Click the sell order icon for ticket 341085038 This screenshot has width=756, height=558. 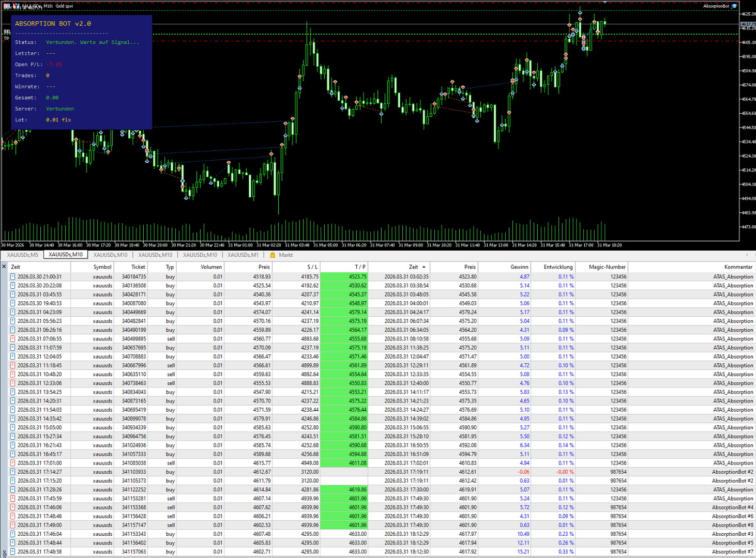13,463
